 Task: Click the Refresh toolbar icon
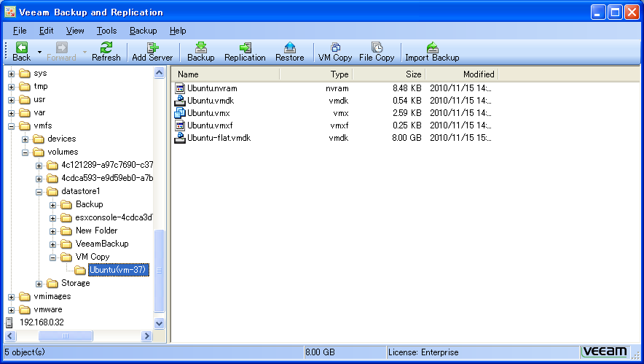click(x=106, y=47)
